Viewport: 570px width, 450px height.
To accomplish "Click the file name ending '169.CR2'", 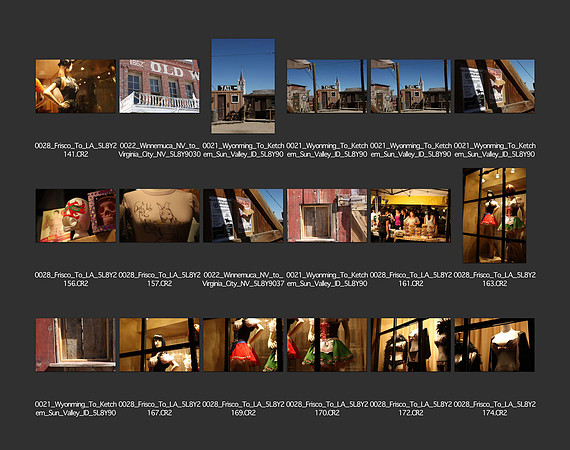I will tap(243, 409).
